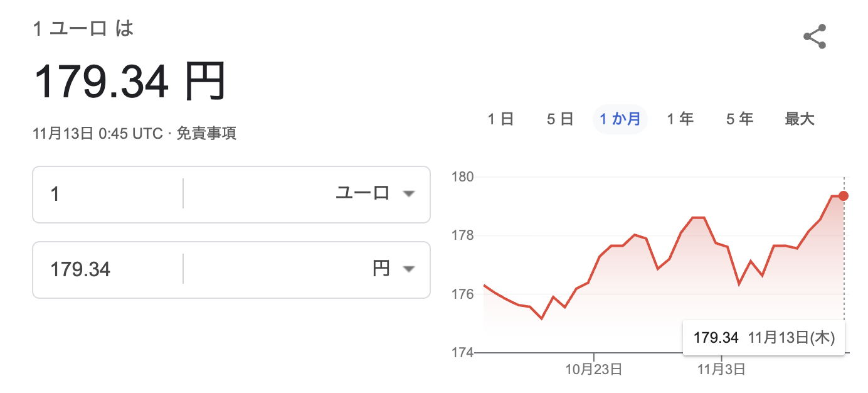Click the share icon
The height and width of the screenshot is (393, 868).
[815, 37]
